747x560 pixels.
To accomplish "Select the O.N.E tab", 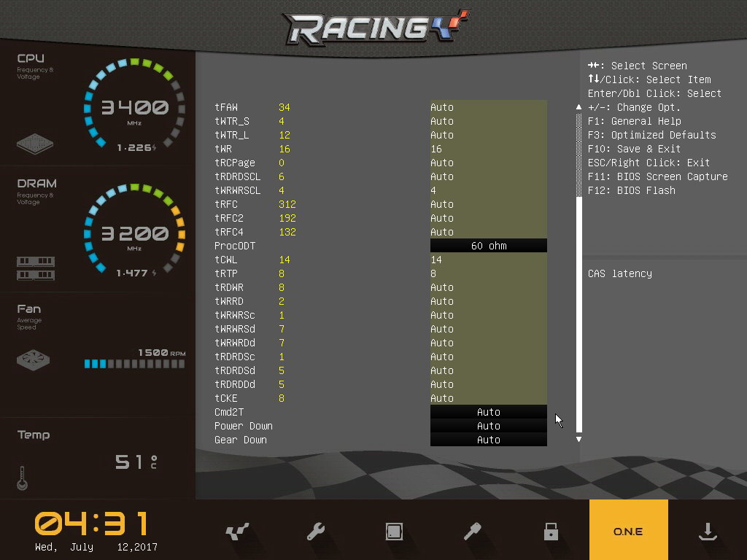I will [628, 532].
